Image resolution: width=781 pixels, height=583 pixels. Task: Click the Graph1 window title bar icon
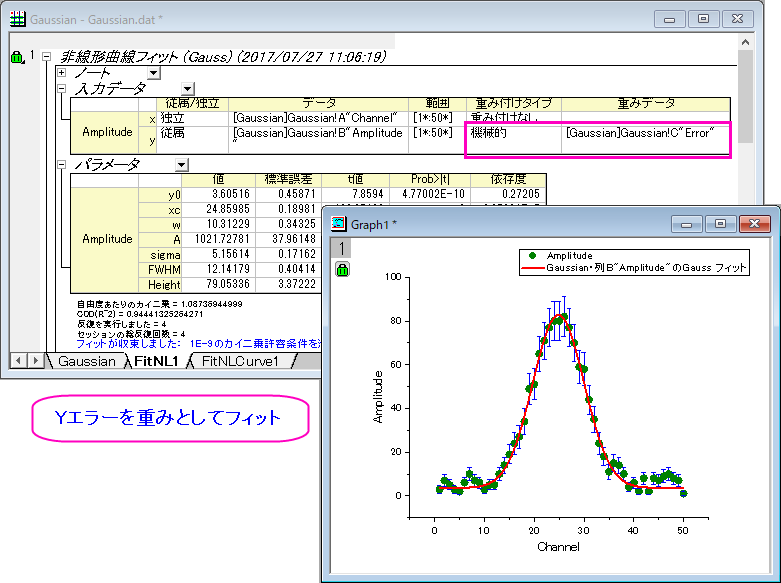338,224
